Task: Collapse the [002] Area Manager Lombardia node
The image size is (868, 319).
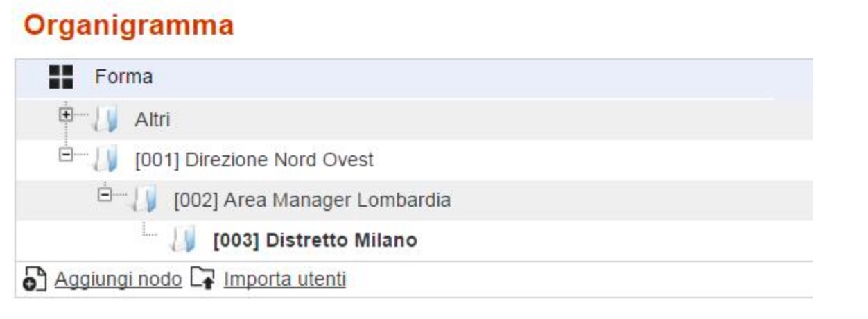Action: pos(105,196)
